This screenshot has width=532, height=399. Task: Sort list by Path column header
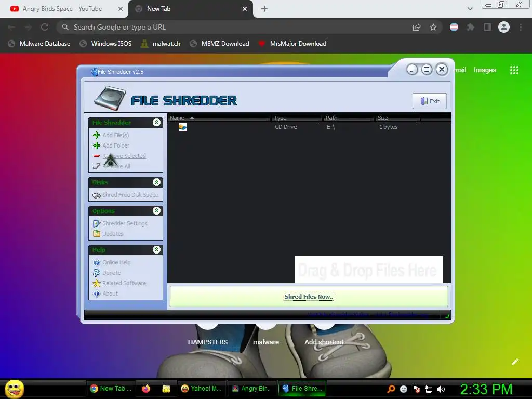coord(348,118)
